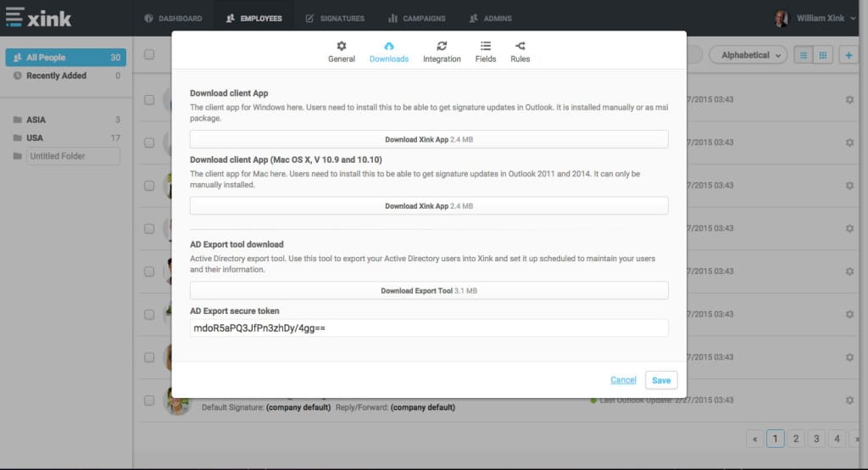Viewport: 868px width, 470px height.
Task: Open the hamburger menu beside xink logo
Action: pyautogui.click(x=14, y=17)
